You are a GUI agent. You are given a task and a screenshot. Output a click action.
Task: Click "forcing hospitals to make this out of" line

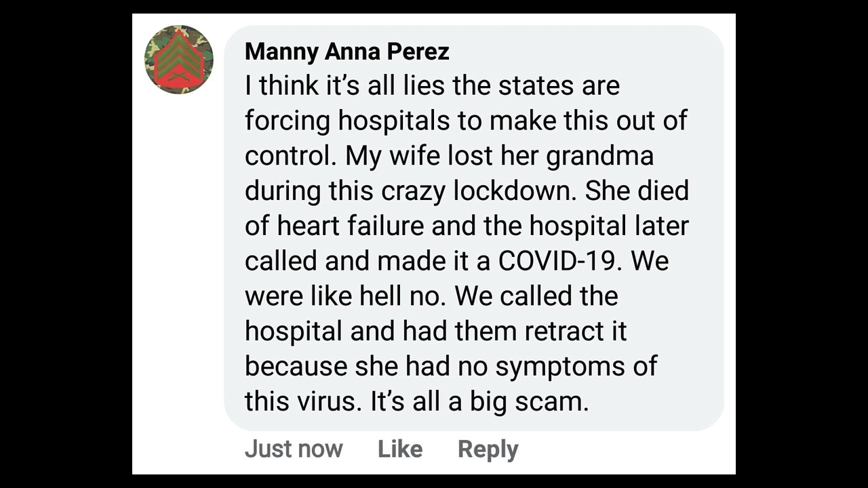point(466,121)
